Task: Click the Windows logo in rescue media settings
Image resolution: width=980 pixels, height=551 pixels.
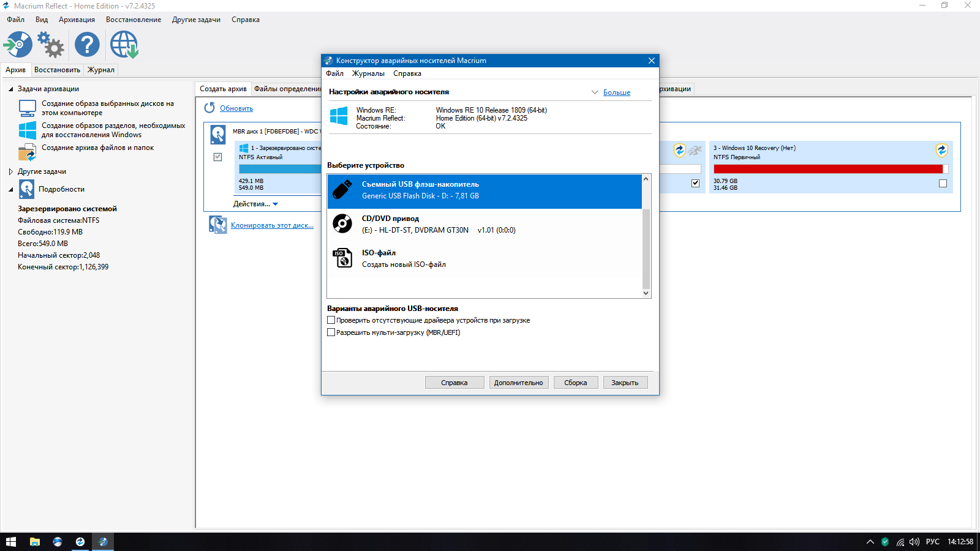Action: 339,116
